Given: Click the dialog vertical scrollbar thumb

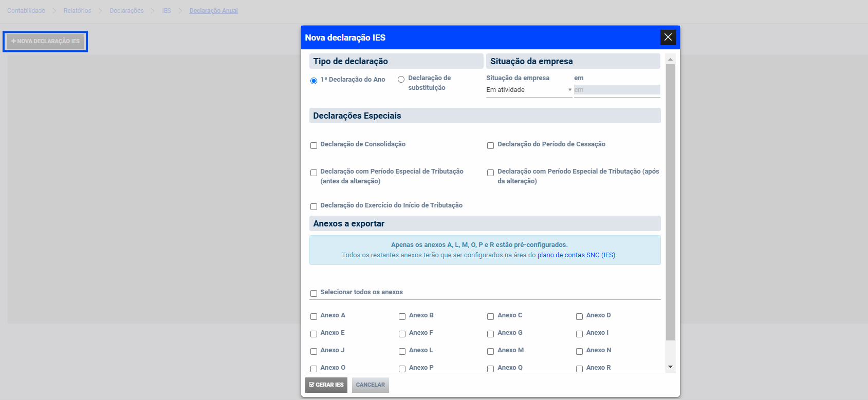Looking at the screenshot, I should pyautogui.click(x=670, y=202).
